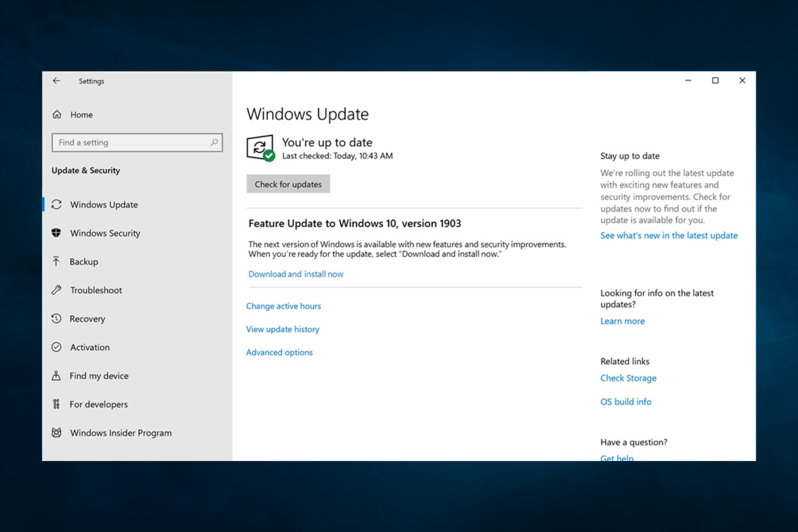Click the Backup upload arrow icon

[56, 261]
